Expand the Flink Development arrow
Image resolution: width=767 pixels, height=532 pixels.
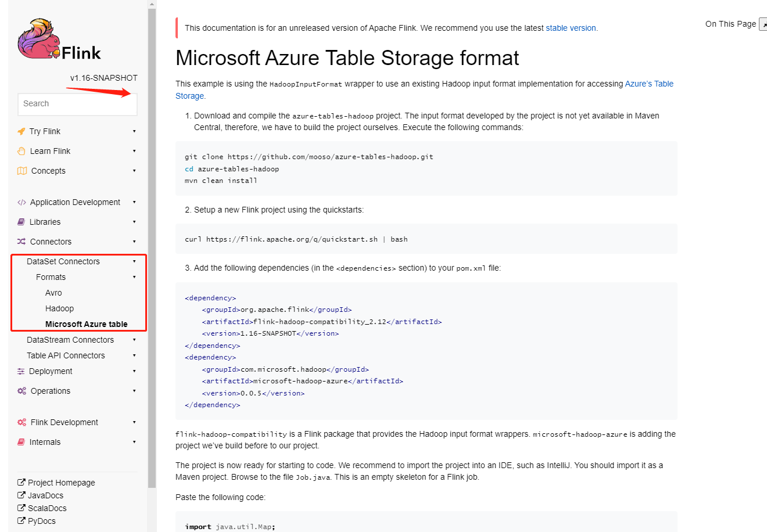coord(134,422)
